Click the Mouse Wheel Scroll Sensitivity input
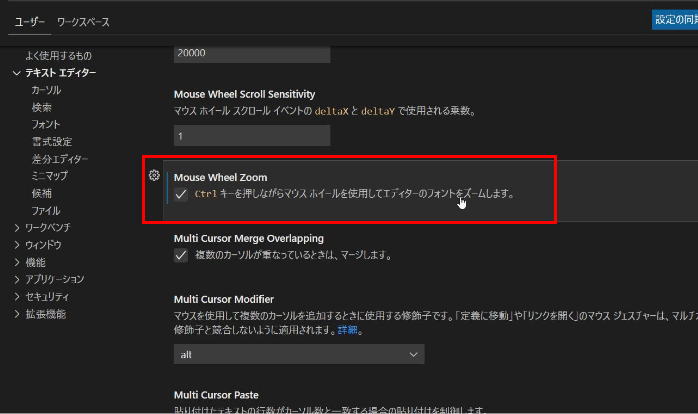 coord(252,135)
